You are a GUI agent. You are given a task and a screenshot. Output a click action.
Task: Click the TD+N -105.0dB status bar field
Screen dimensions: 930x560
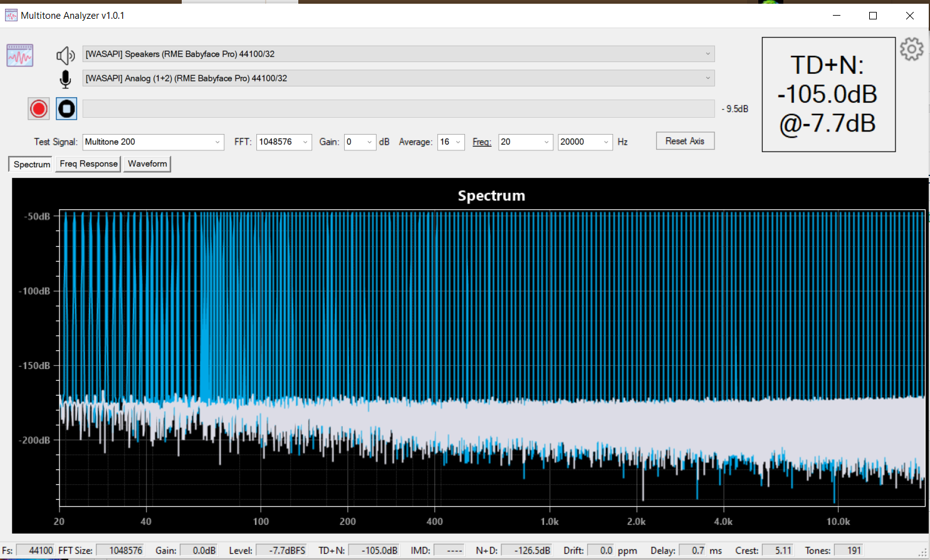tap(374, 551)
